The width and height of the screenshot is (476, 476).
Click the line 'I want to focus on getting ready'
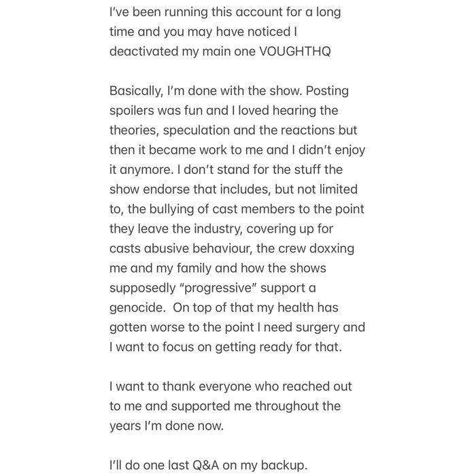coord(226,347)
